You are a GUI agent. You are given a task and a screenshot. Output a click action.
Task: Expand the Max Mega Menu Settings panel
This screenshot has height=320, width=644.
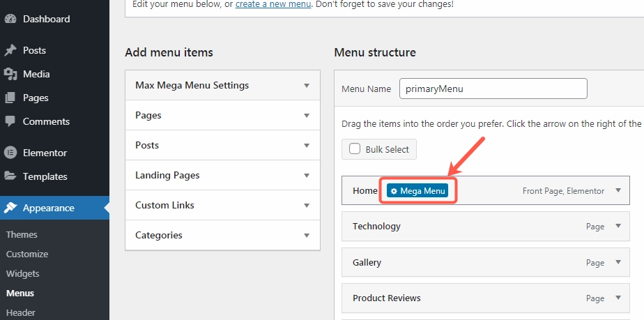[x=307, y=86]
